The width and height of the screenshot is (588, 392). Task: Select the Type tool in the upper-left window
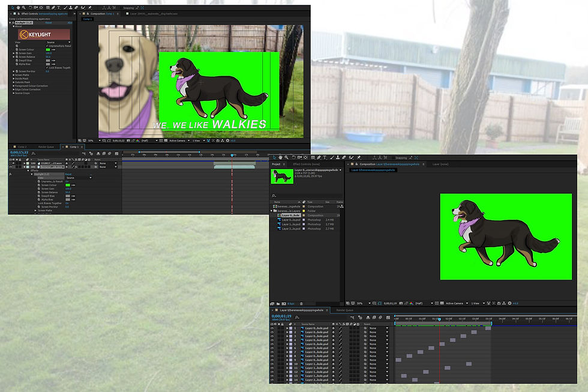click(x=59, y=8)
